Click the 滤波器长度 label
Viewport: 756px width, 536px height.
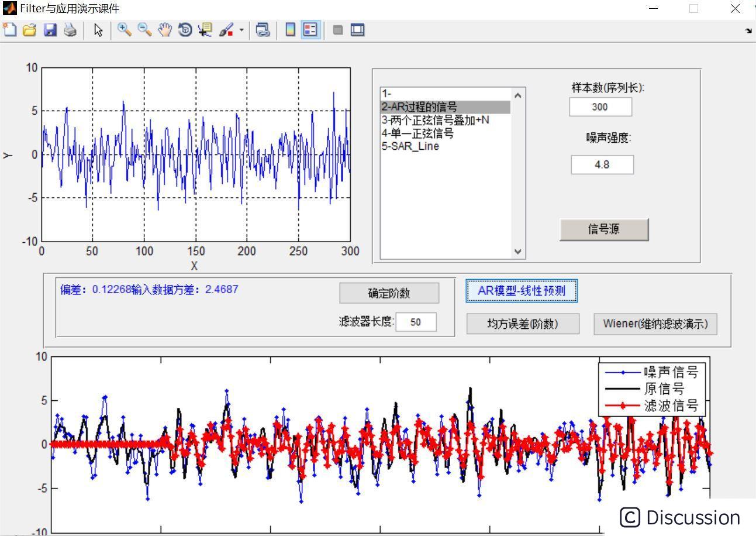[367, 322]
